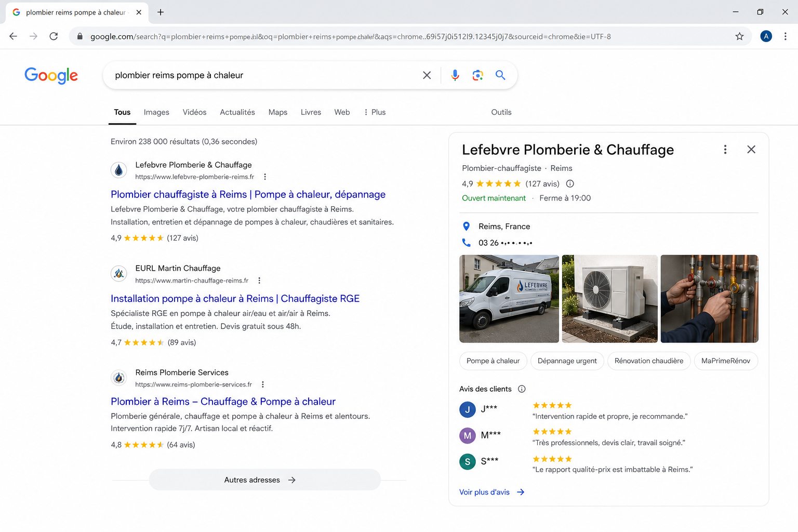This screenshot has height=532, width=798.
Task: Open Voir plus d'avis link
Action: tap(491, 492)
